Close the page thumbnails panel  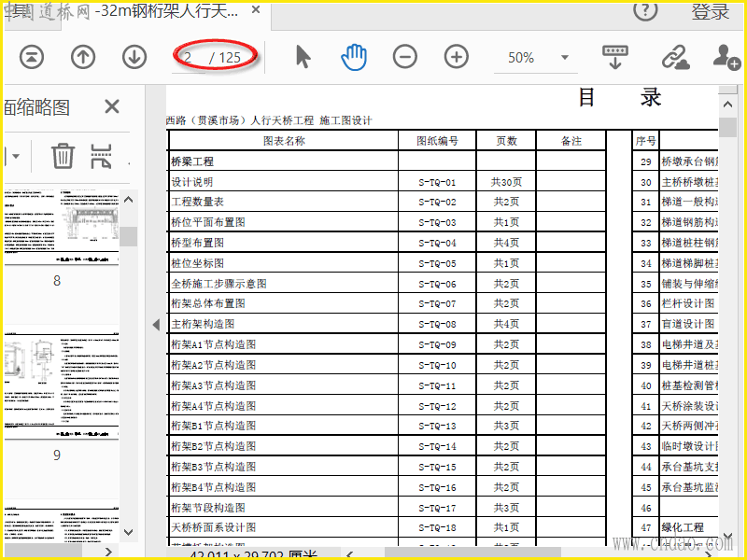pos(112,106)
